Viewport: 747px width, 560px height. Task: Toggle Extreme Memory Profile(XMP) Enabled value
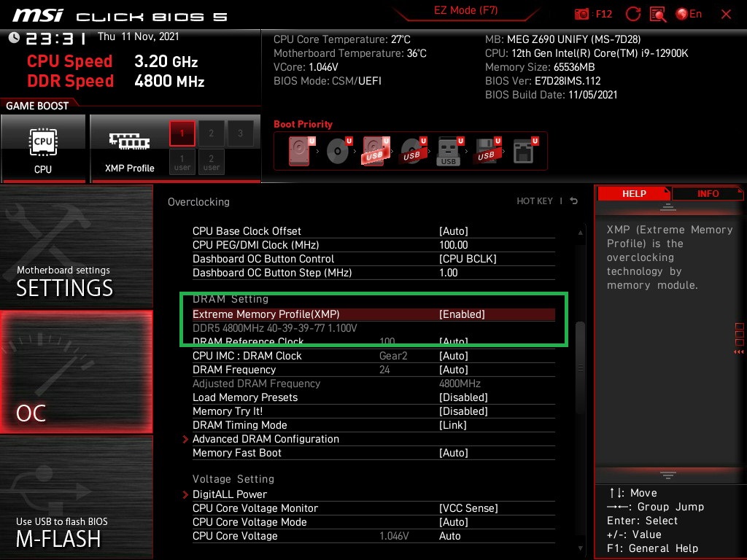[462, 314]
